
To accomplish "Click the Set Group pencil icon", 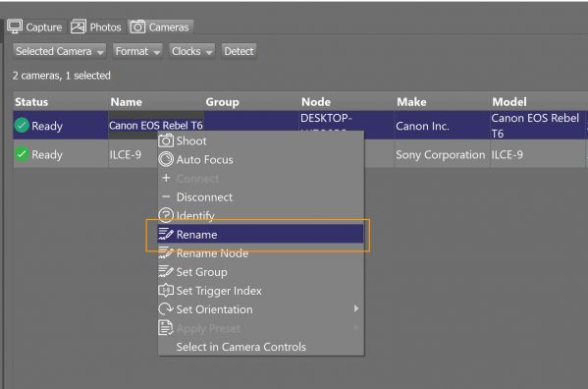I will (166, 271).
